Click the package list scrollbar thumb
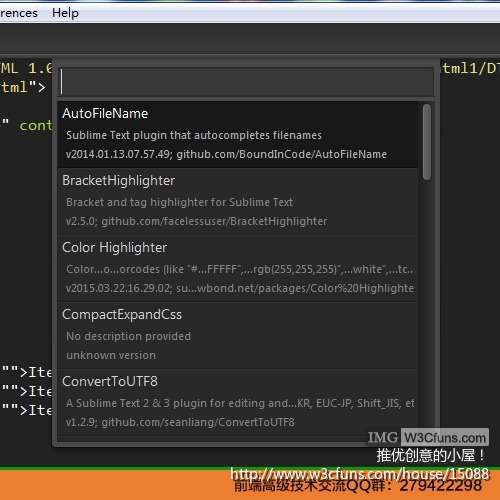This screenshot has width=500, height=500. pyautogui.click(x=427, y=142)
